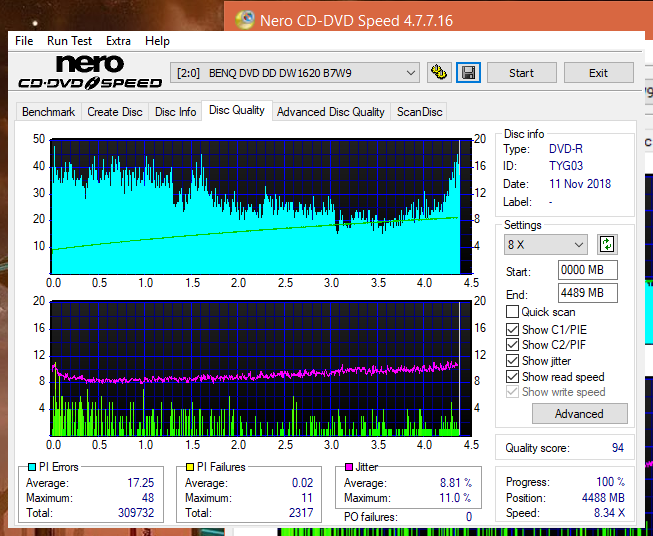
Task: Open the Run Test menu
Action: tap(69, 41)
